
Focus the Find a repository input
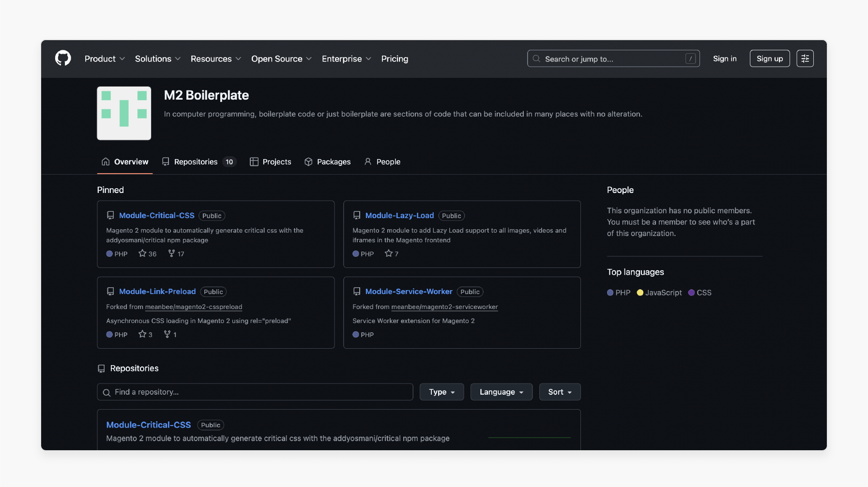[255, 392]
